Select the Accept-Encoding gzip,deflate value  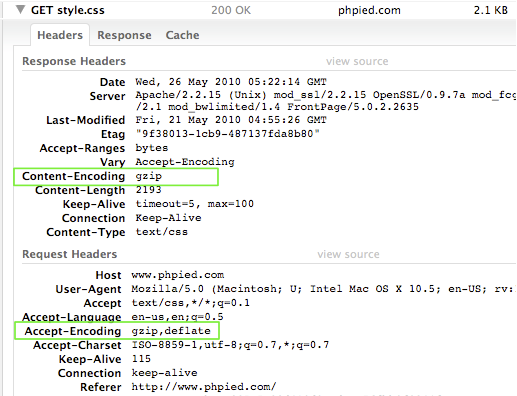pos(171,331)
